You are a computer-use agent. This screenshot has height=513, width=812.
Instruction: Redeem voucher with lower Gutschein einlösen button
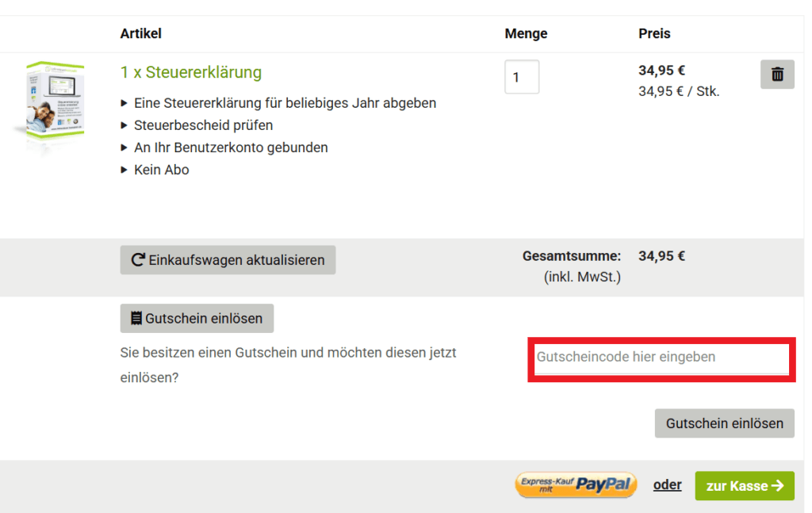click(724, 423)
